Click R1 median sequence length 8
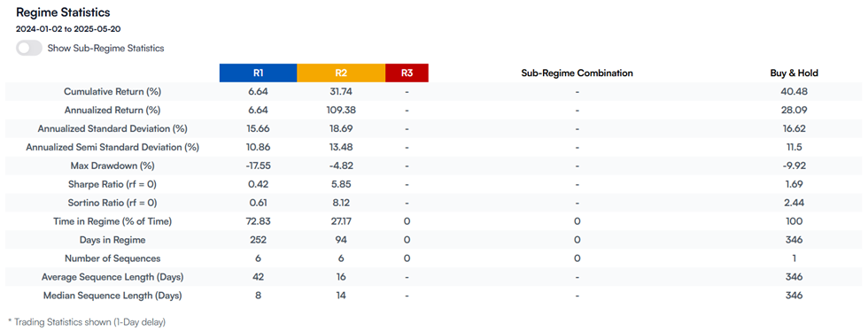 click(258, 296)
